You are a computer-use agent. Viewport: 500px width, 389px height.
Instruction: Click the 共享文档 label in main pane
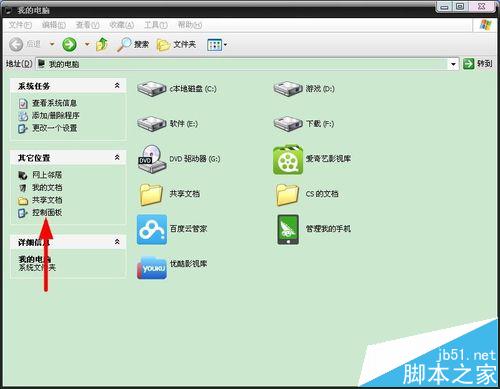185,194
